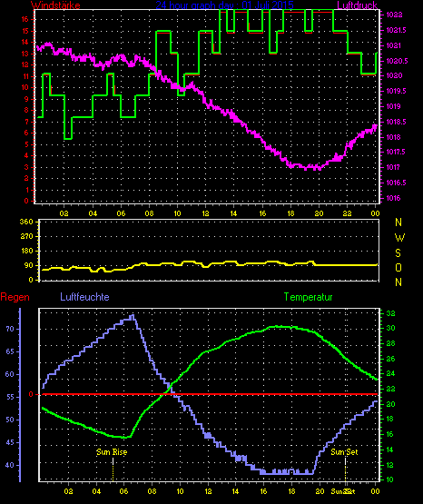Screen dimensions: 423x504
Task: Click the magenta Luftdruck heading
Action: [357, 5]
